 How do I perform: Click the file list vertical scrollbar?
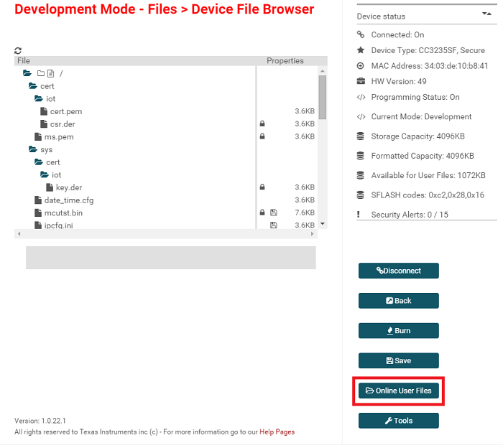[323, 98]
